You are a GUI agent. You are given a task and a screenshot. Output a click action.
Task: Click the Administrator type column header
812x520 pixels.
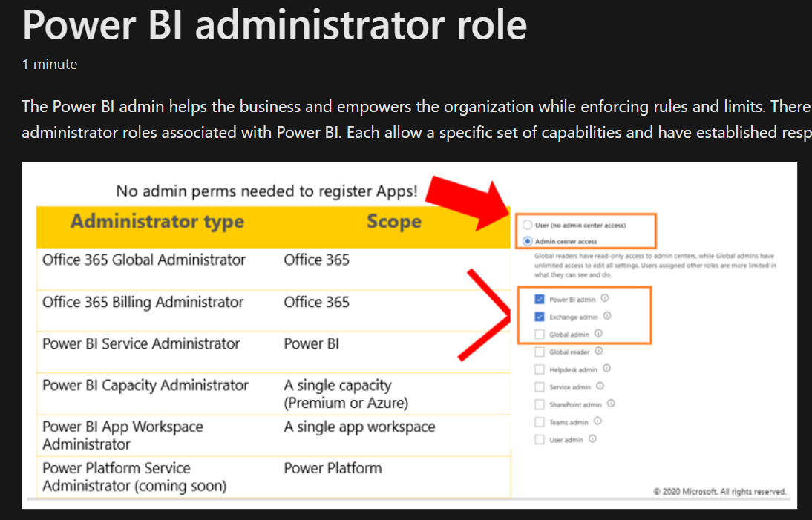(x=157, y=222)
